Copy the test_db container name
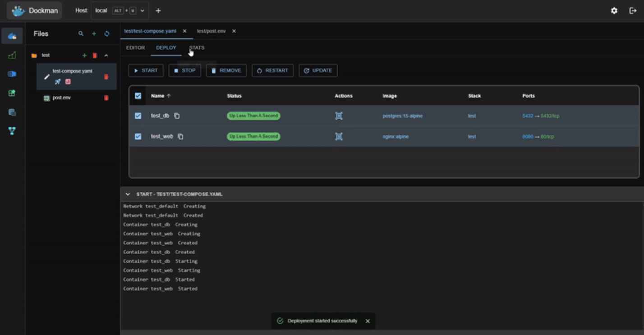This screenshot has height=335, width=644. [x=177, y=116]
